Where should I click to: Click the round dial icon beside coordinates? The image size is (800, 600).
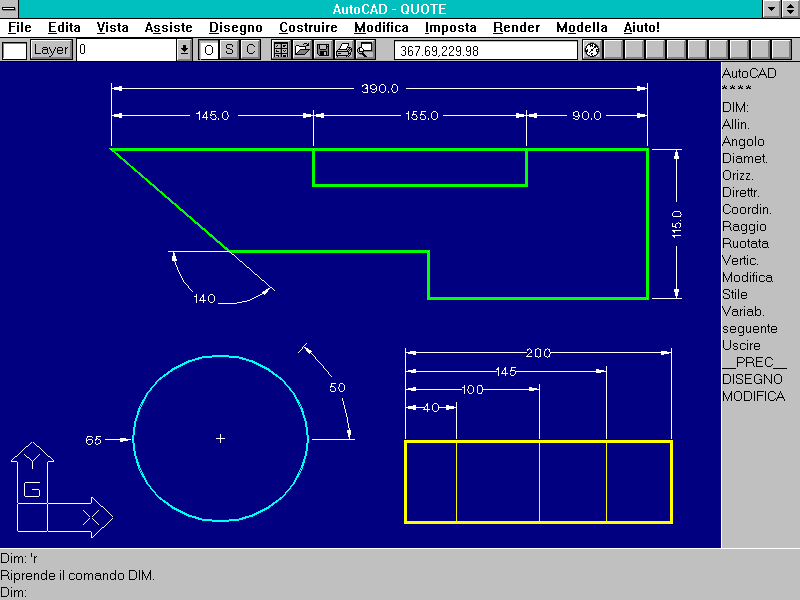[591, 50]
